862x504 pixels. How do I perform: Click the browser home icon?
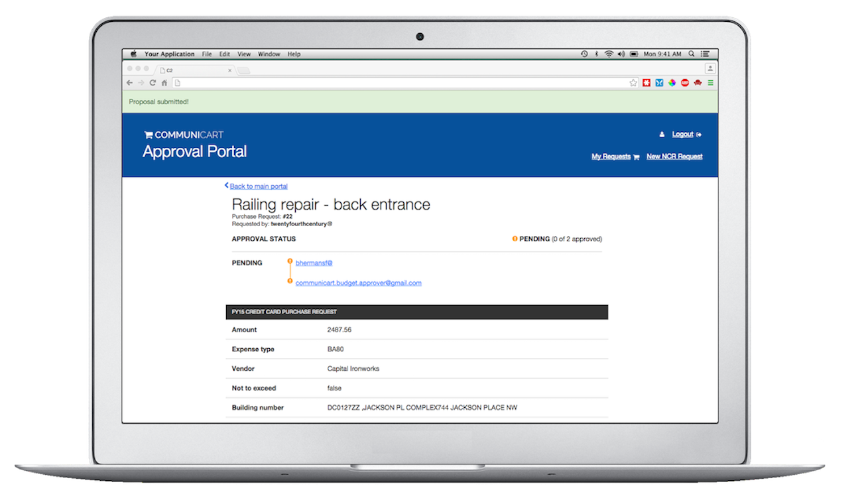[164, 82]
